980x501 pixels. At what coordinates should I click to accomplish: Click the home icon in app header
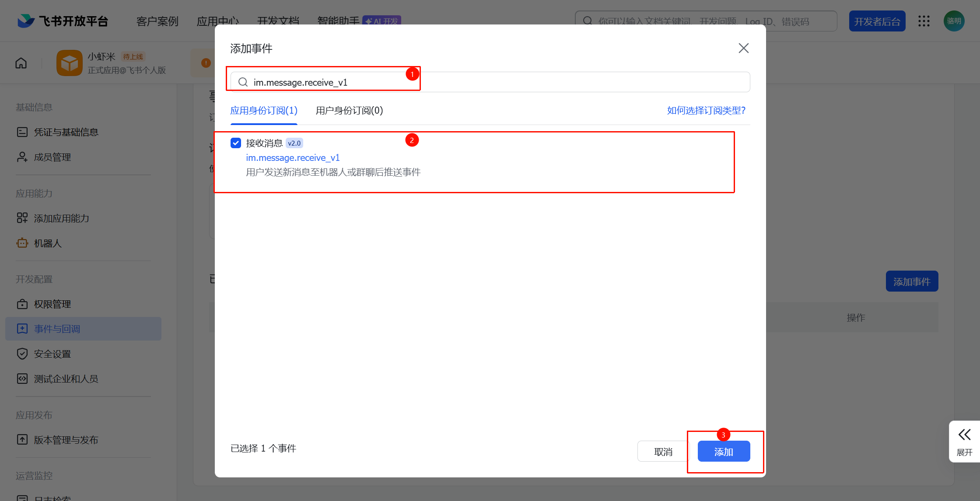point(21,63)
